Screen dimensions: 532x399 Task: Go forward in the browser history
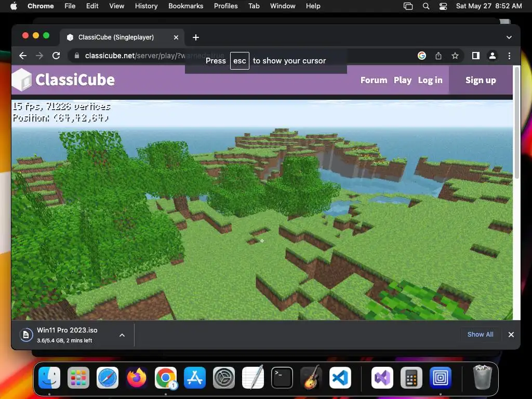pyautogui.click(x=39, y=56)
